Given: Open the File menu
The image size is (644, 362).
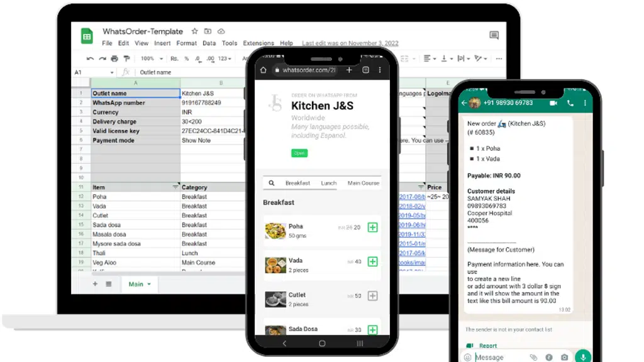Looking at the screenshot, I should click(107, 43).
